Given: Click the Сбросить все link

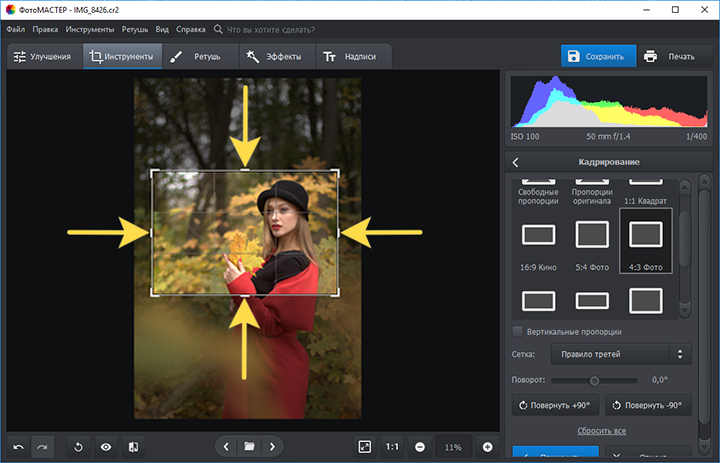Looking at the screenshot, I should click(602, 431).
